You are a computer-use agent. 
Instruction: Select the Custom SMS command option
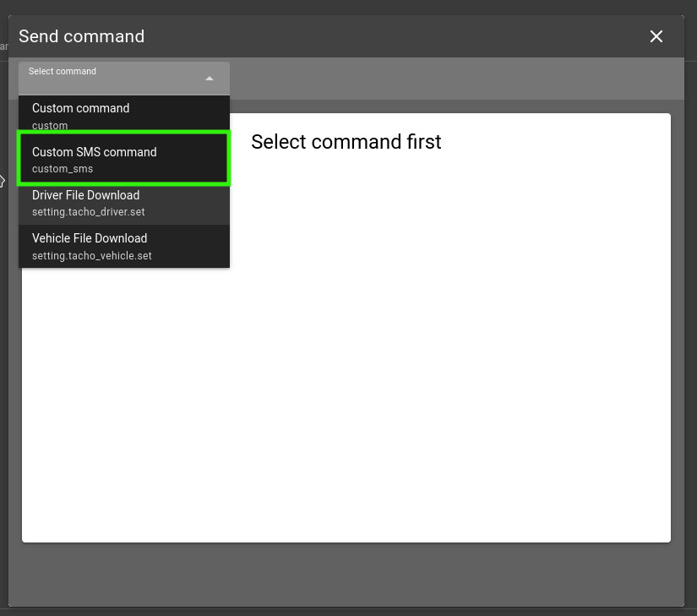124,160
